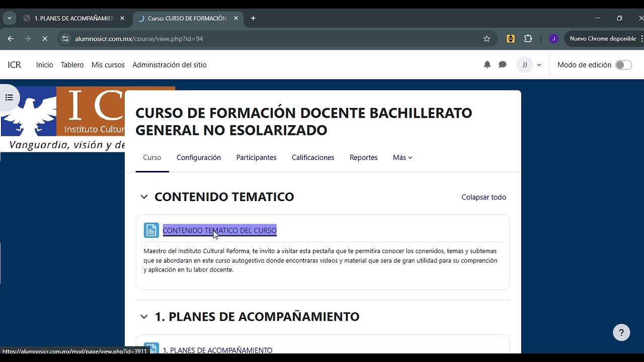Collapse the 1. PLANES DE ACOMPAÑAMIENTO section
The image size is (644, 362).
tap(144, 317)
